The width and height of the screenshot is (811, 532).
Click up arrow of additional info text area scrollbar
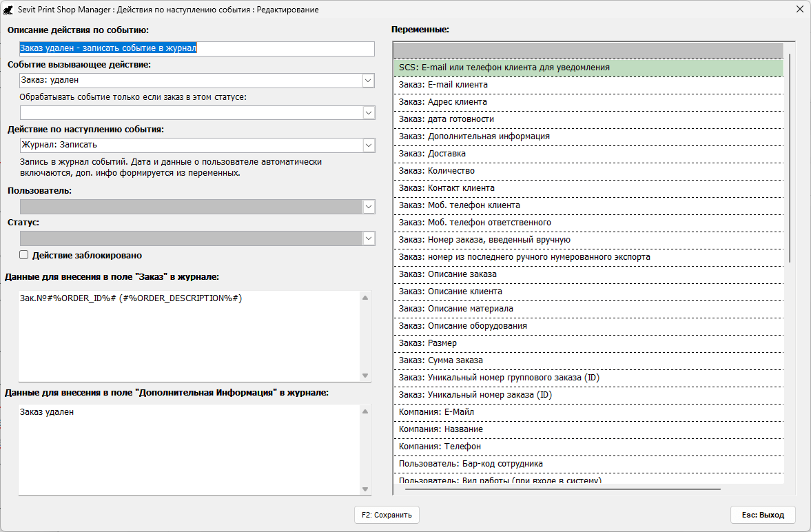(365, 411)
